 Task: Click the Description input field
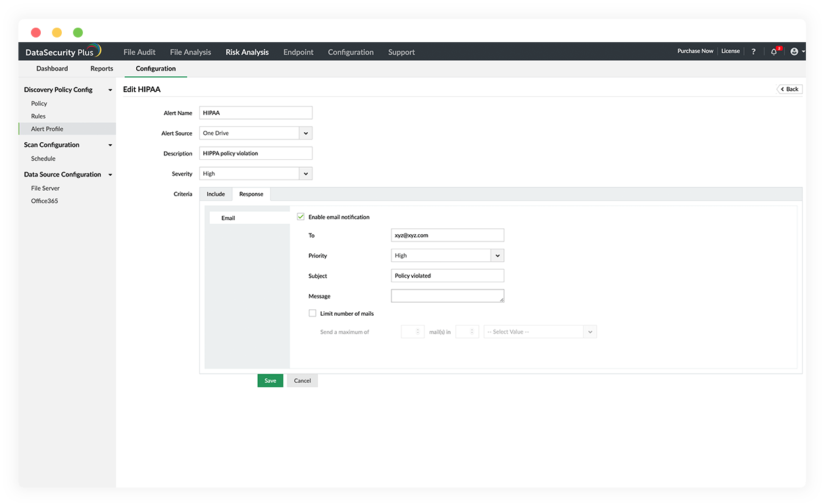pyautogui.click(x=255, y=153)
